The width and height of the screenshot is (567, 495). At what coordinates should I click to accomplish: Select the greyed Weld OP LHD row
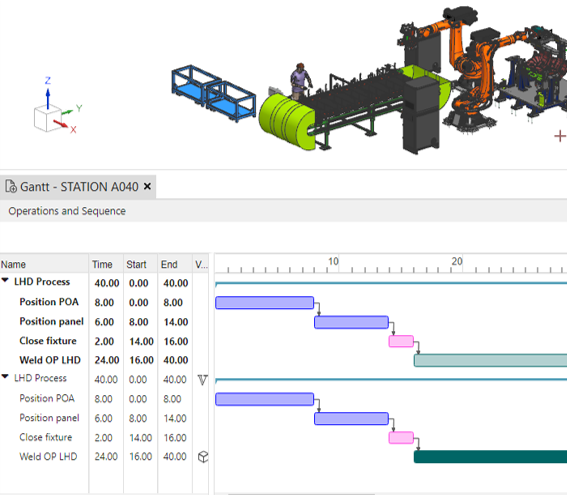coord(48,457)
